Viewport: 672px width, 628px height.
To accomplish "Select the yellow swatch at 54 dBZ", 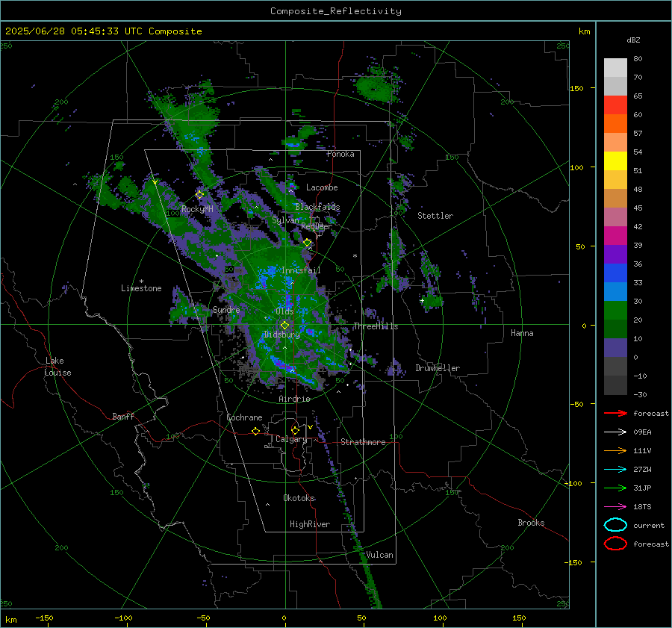I will click(615, 161).
